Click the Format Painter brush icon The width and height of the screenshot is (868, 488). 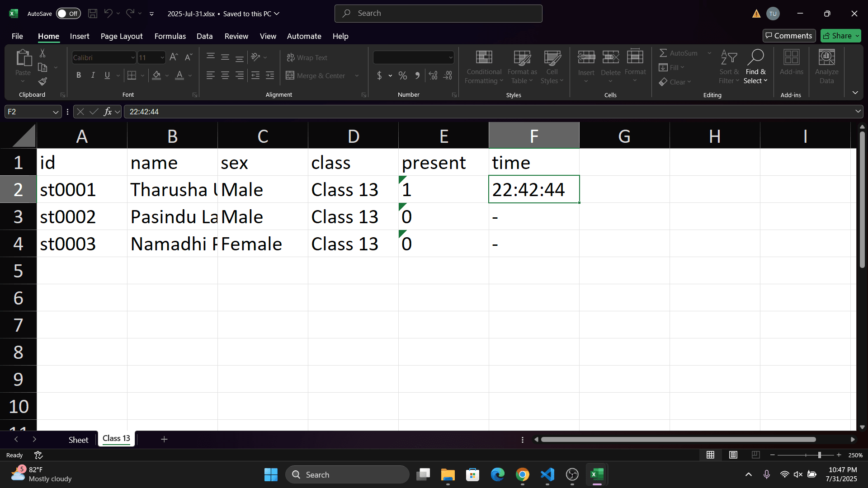click(x=42, y=82)
